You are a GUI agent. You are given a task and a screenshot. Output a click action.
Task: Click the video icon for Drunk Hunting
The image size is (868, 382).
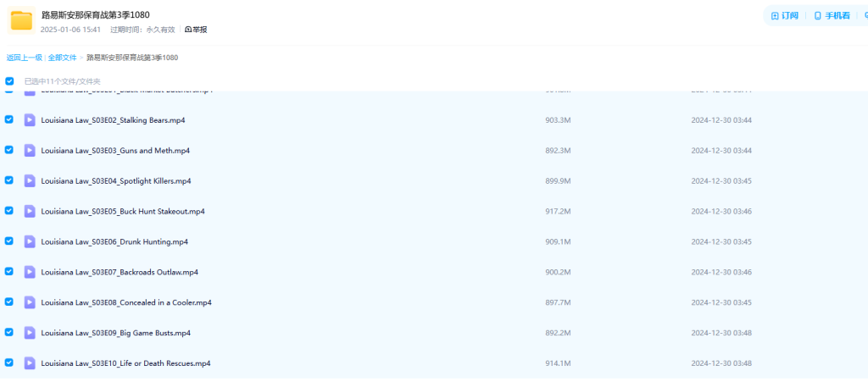[30, 241]
